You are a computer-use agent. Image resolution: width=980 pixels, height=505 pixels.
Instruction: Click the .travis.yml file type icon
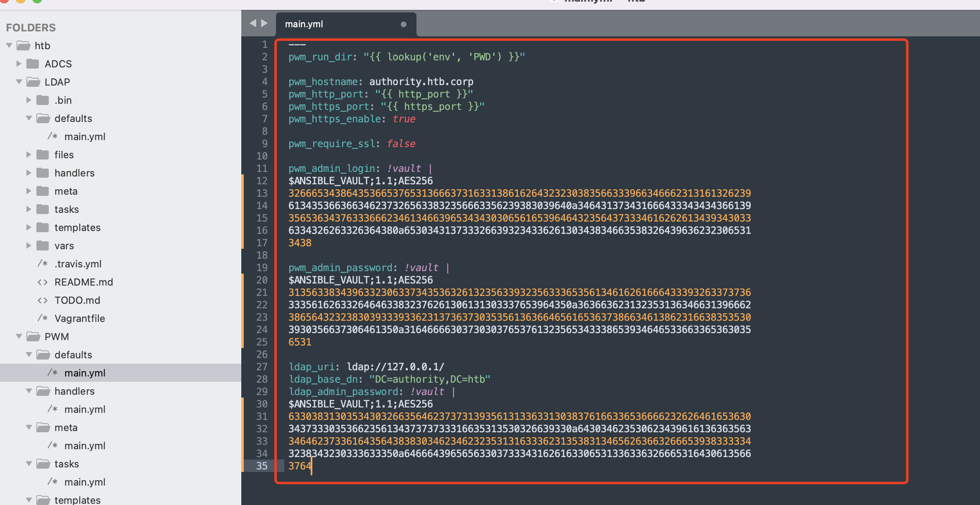coord(43,264)
